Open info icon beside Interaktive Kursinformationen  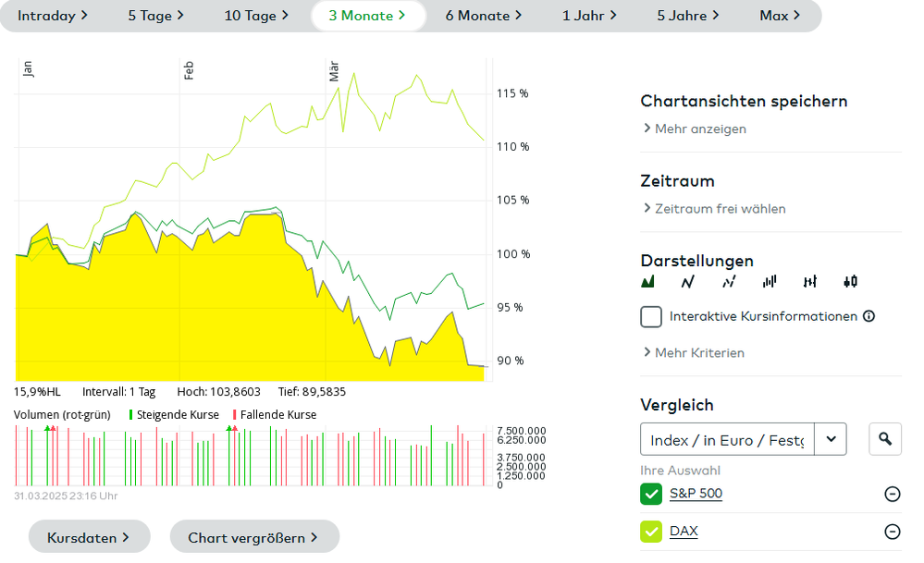(x=869, y=316)
